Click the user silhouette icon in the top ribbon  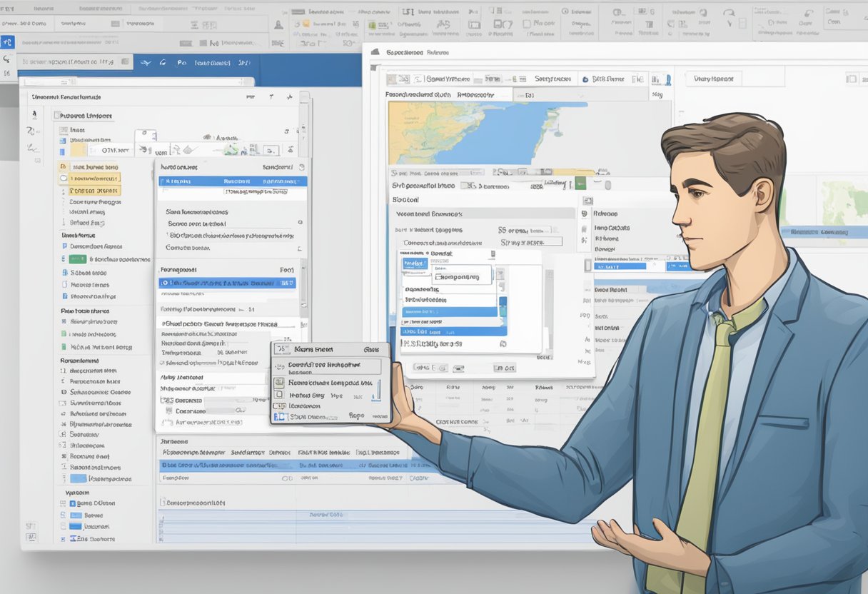(278, 24)
